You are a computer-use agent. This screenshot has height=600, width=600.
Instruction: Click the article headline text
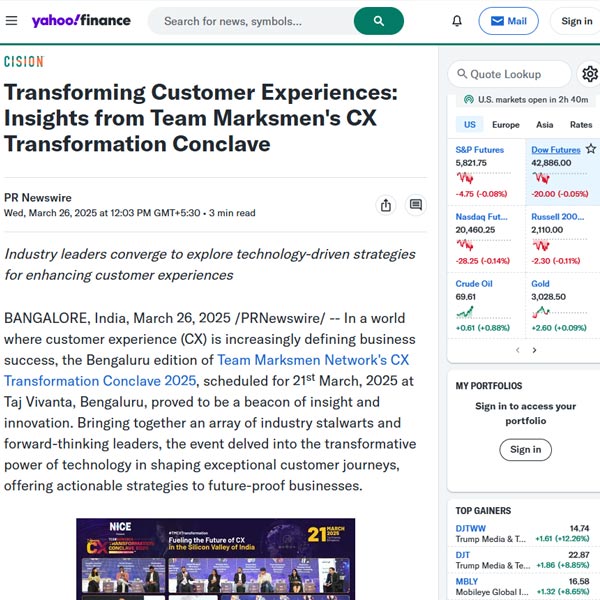(x=201, y=118)
